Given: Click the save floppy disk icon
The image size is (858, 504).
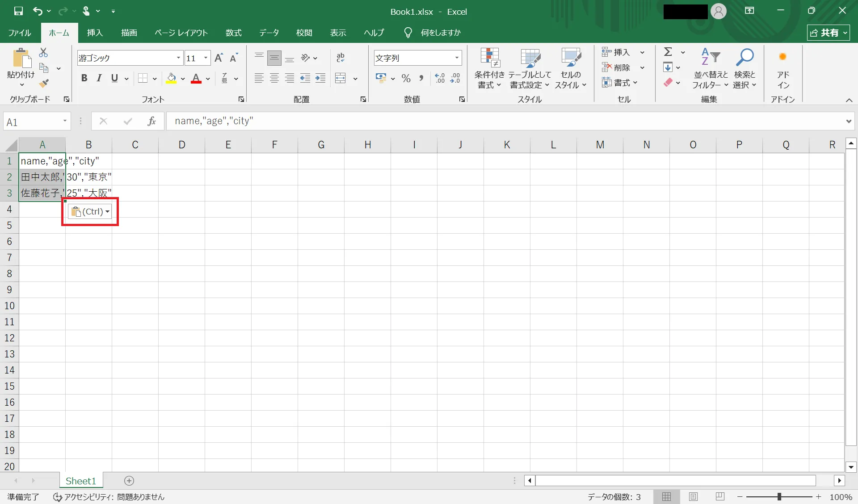Looking at the screenshot, I should click(x=18, y=11).
